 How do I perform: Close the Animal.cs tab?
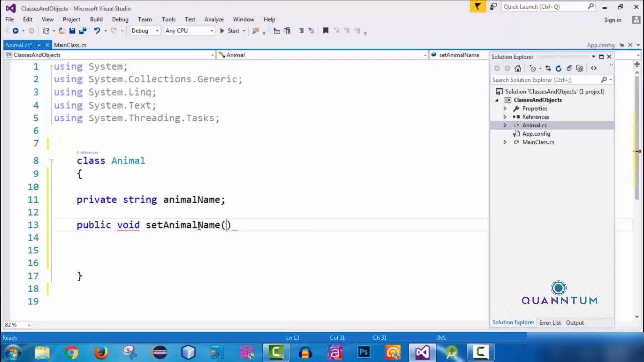click(x=47, y=45)
